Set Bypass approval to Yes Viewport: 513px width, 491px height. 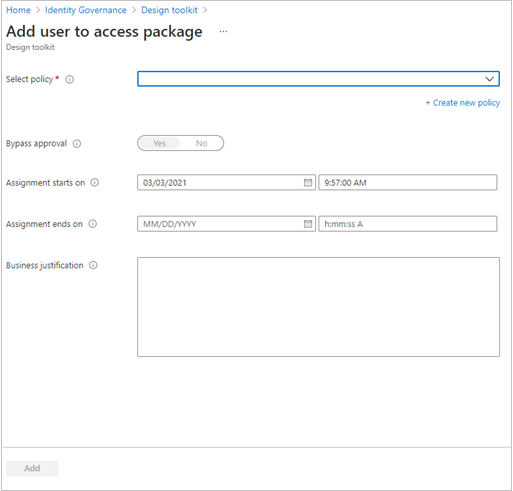[x=159, y=143]
